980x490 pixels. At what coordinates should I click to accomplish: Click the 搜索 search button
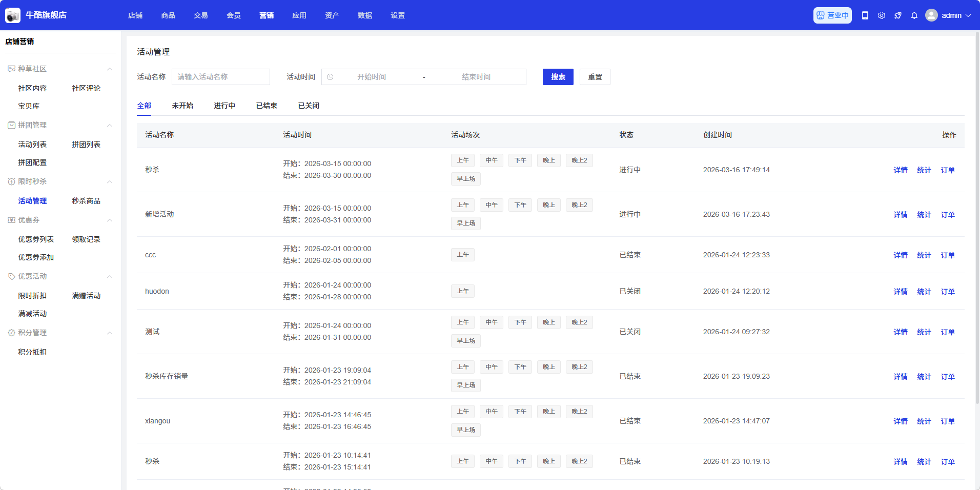pyautogui.click(x=558, y=77)
